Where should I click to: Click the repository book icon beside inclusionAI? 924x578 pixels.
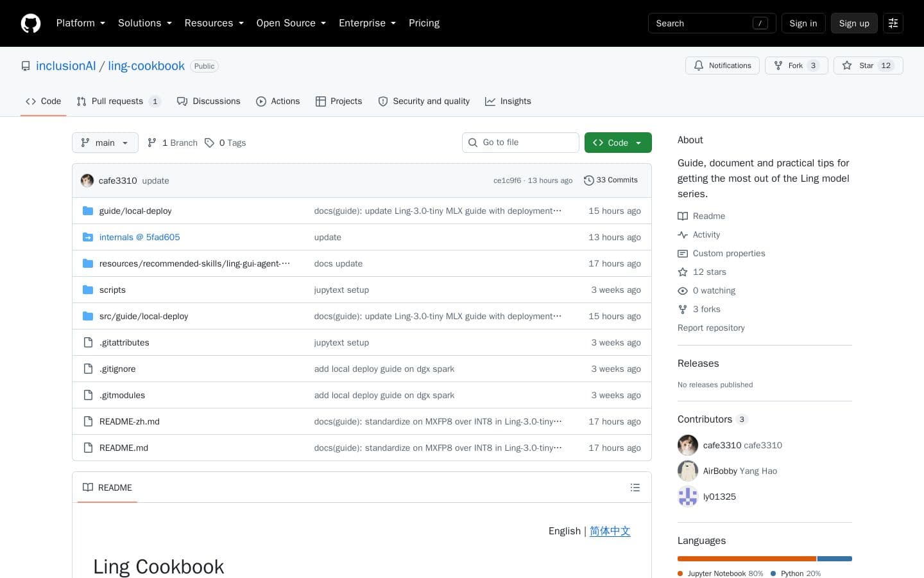pos(26,66)
